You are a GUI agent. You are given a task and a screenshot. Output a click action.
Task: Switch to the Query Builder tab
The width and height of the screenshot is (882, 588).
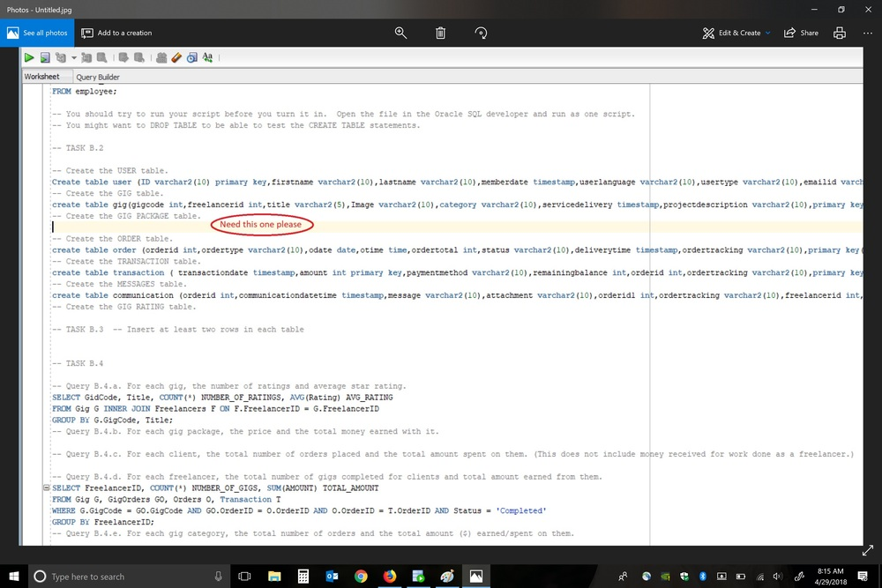point(98,77)
